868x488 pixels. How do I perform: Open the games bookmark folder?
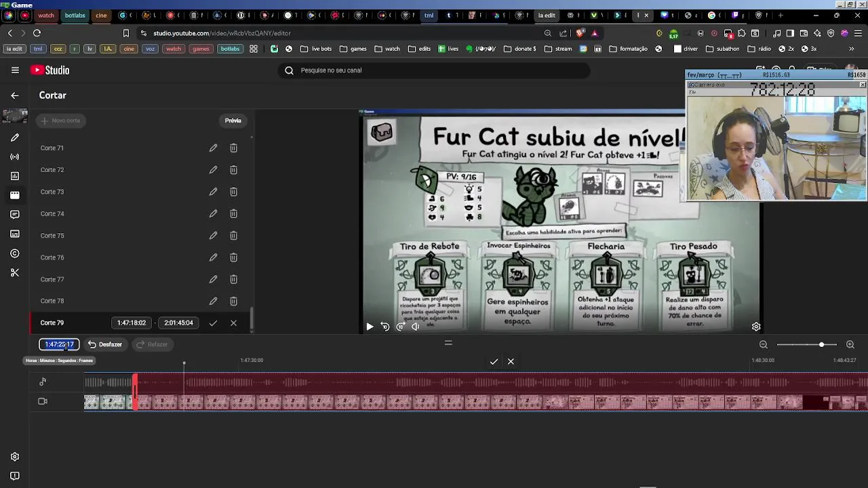pos(353,49)
